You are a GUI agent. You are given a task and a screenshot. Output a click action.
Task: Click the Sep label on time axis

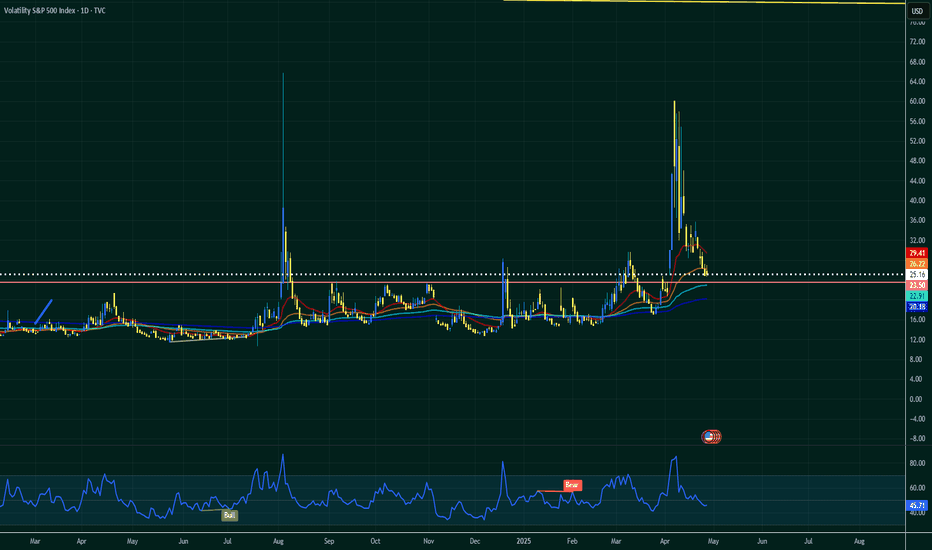pos(329,541)
